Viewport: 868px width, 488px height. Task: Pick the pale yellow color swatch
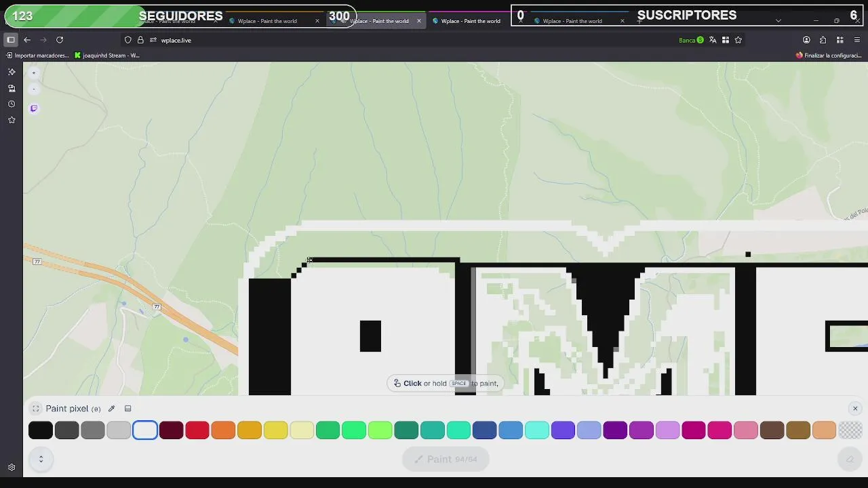pos(302,430)
